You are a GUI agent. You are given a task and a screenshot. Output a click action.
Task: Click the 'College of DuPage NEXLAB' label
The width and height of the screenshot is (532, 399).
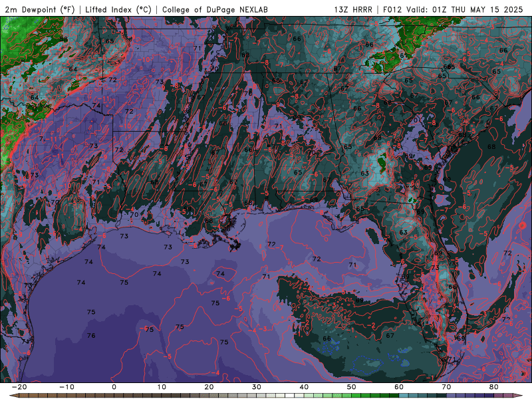215,9
